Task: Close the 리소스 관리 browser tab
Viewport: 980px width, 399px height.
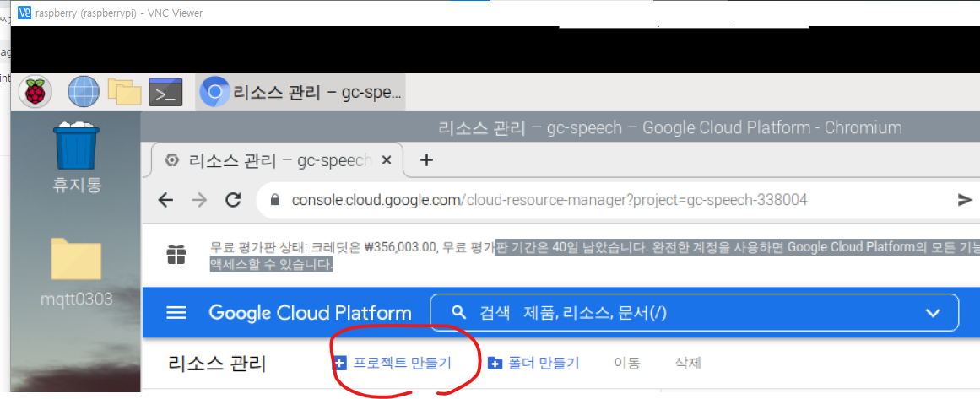Action: (x=387, y=160)
